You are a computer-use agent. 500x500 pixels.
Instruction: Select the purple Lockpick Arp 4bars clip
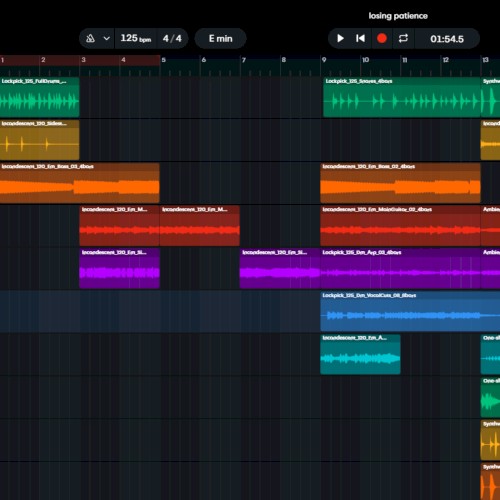(400, 268)
